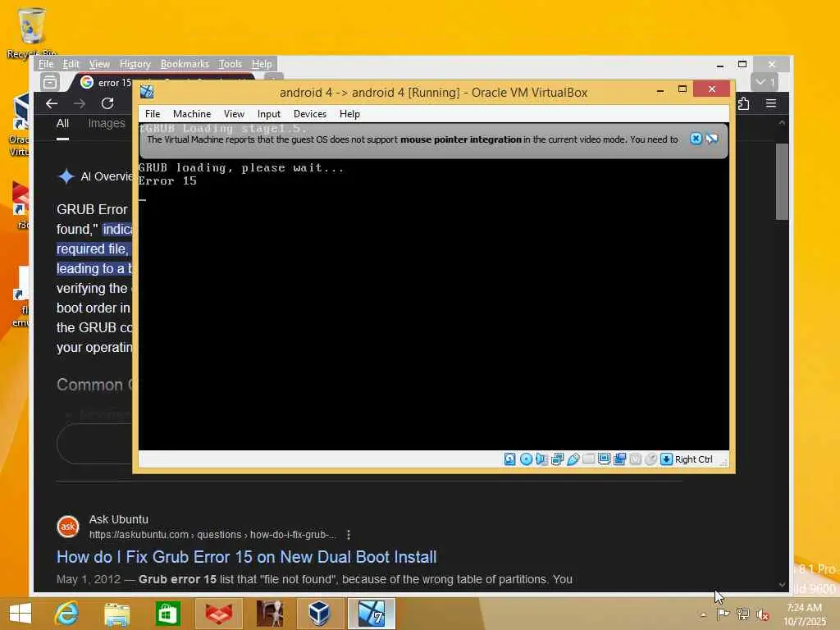Select the All search results tab
Screen dimensions: 840x630
pos(62,123)
